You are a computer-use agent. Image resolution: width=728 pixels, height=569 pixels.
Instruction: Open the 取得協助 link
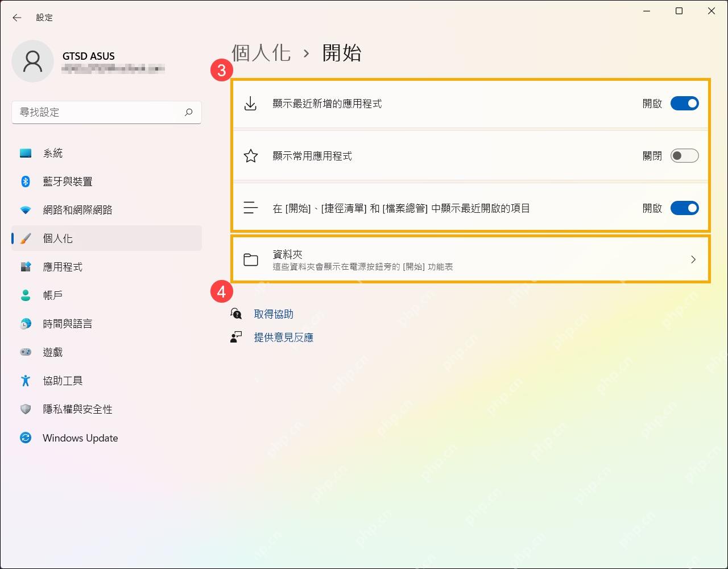[274, 314]
